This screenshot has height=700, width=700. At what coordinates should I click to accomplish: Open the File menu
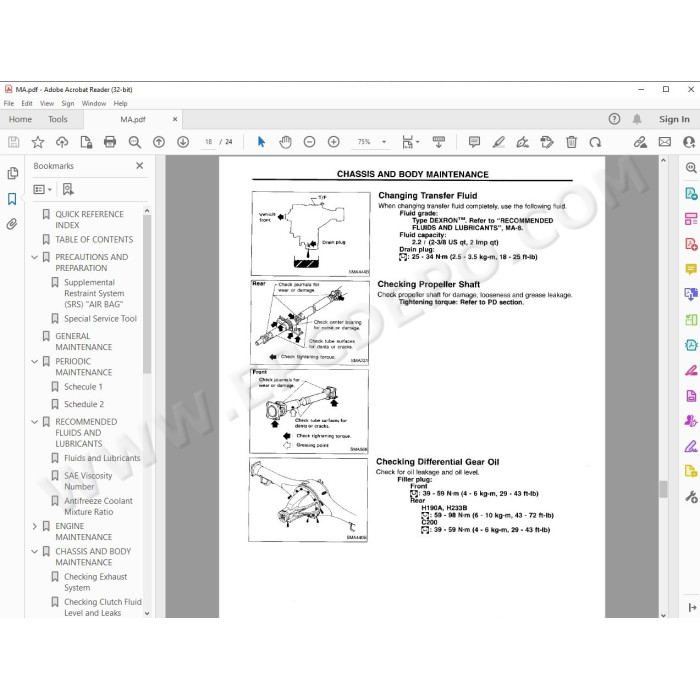9,104
